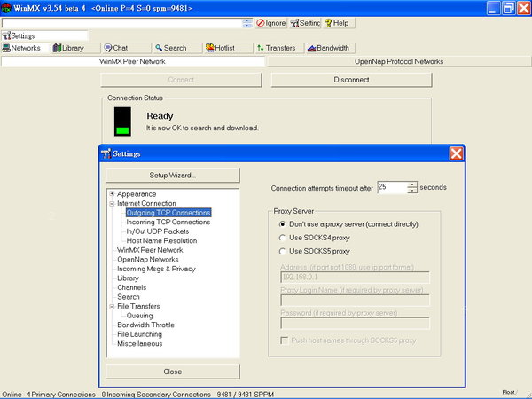The height and width of the screenshot is (399, 532).
Task: Click the Disconnect button
Action: pyautogui.click(x=351, y=80)
